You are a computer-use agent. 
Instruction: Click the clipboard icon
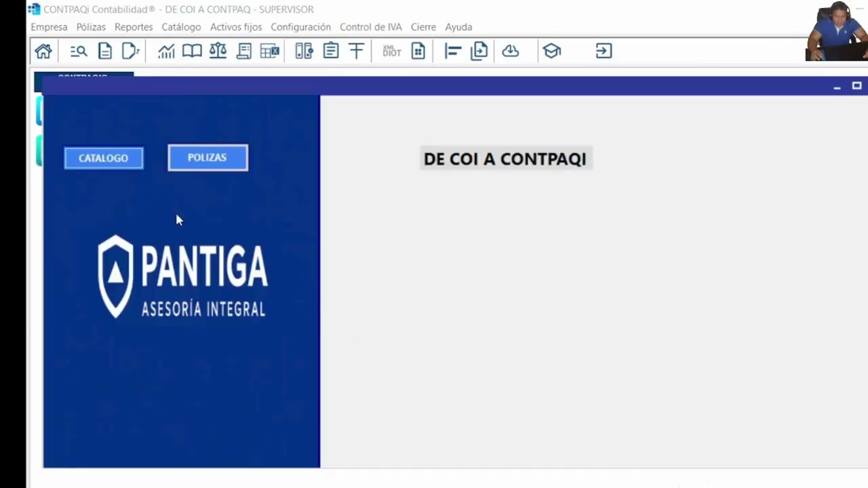331,51
